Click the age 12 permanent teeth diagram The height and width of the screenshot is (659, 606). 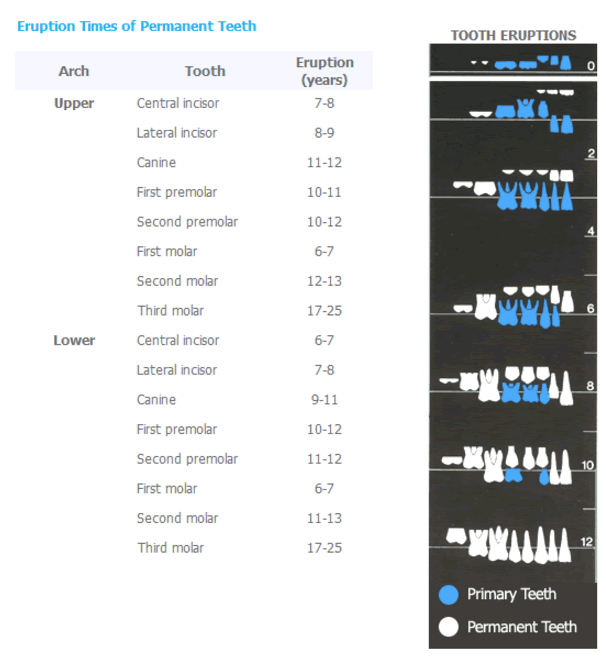point(509,544)
